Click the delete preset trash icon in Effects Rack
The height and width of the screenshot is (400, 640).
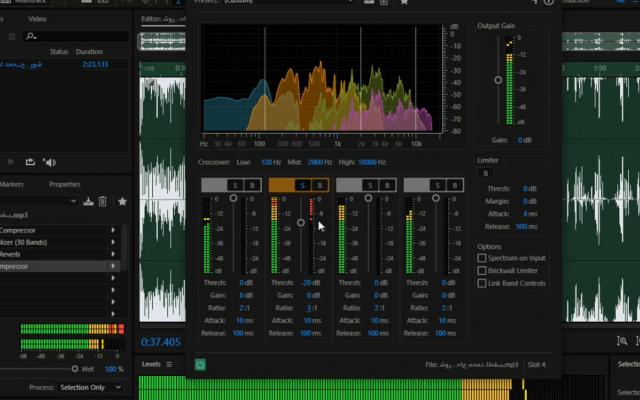pos(102,201)
